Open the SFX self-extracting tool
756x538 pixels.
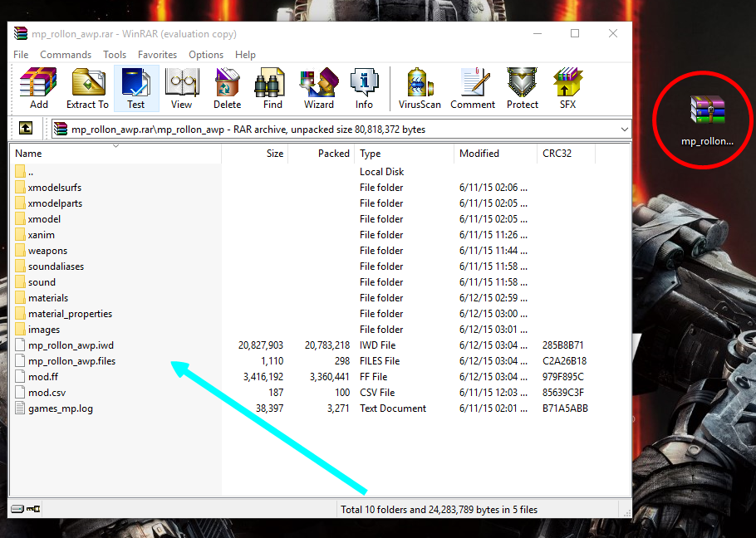click(567, 88)
